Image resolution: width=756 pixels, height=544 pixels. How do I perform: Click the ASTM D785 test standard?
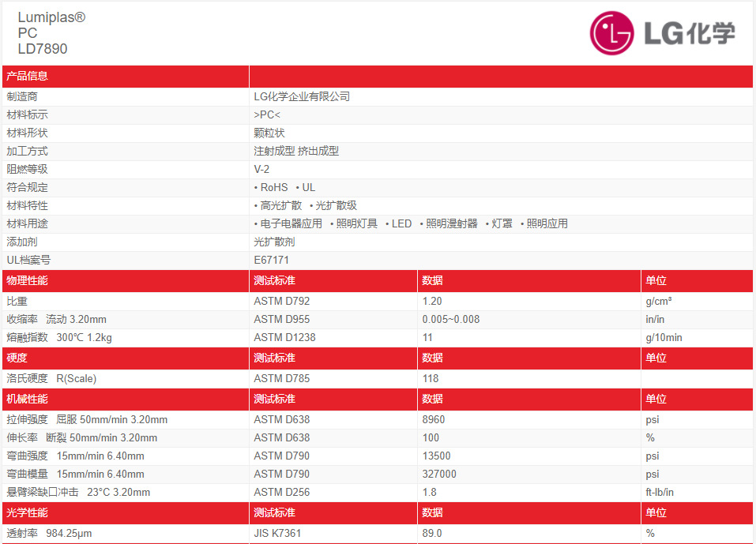tap(282, 378)
